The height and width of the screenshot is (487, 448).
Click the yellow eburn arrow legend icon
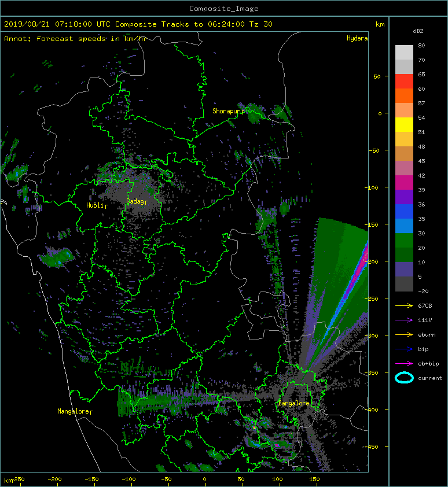(x=404, y=335)
